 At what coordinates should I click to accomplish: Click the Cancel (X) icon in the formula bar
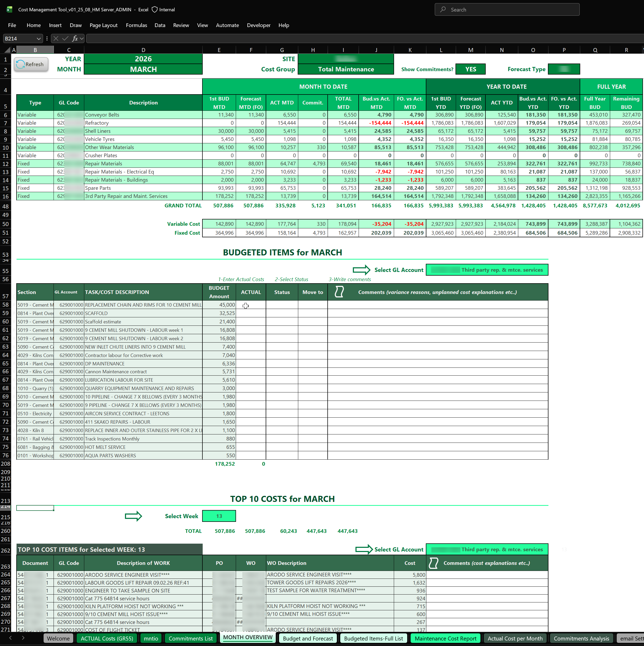[56, 38]
